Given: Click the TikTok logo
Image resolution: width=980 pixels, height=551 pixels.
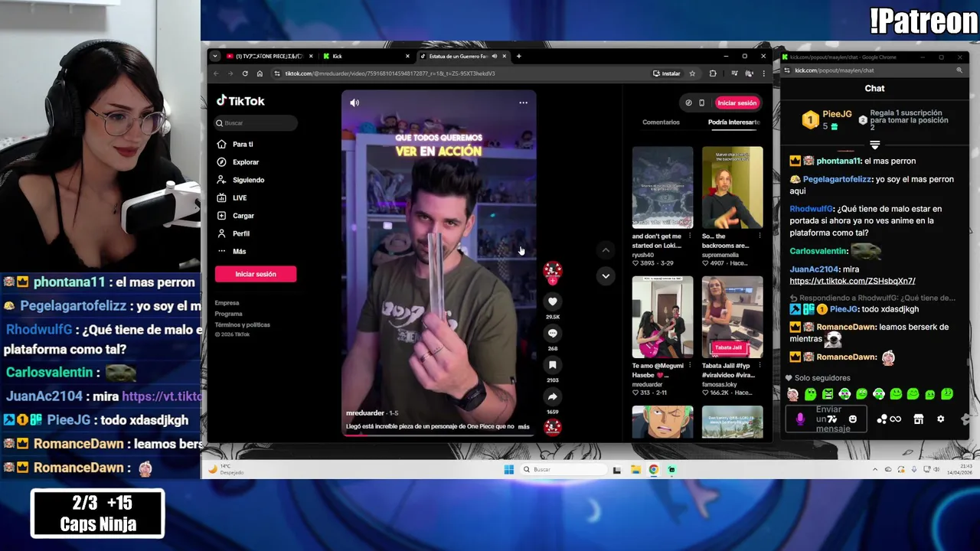Looking at the screenshot, I should click(240, 101).
